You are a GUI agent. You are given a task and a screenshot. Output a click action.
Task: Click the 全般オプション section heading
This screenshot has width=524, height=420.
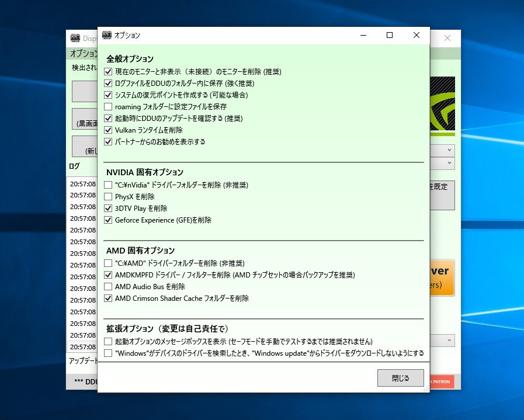click(130, 59)
